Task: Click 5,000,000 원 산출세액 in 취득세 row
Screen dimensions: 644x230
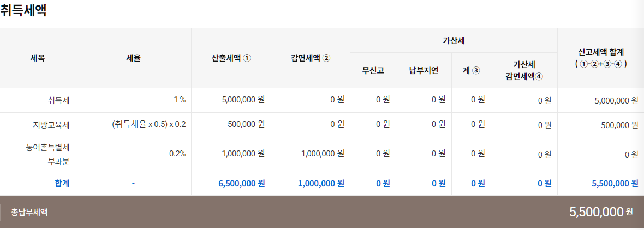Action: (243, 99)
